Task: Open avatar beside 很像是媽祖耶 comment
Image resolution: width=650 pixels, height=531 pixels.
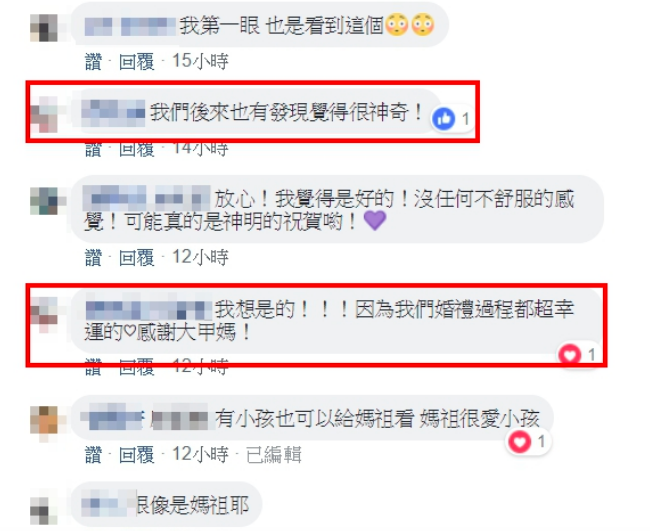Action: coord(44,509)
